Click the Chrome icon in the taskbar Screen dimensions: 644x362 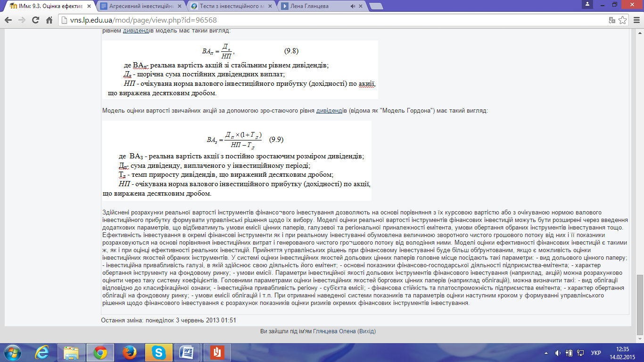99,352
